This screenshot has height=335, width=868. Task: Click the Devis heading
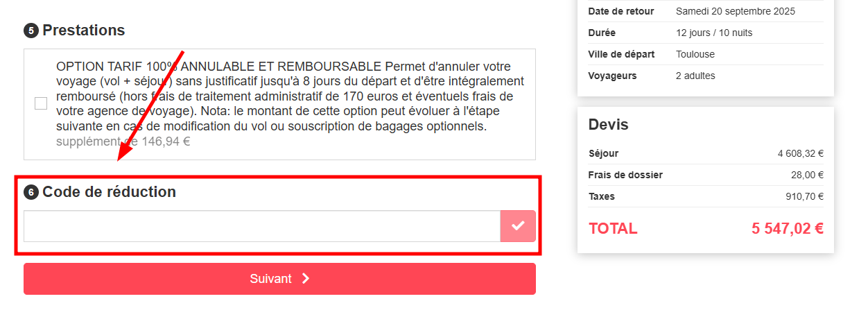point(608,125)
